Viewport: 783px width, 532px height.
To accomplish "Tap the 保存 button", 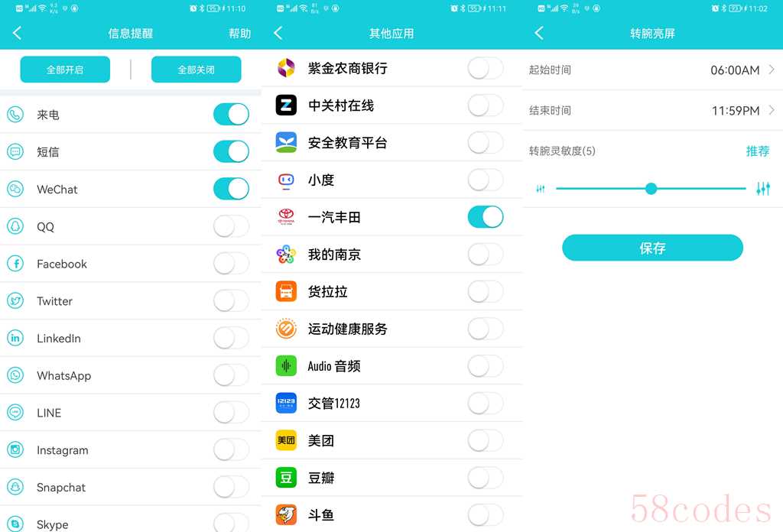I will [x=653, y=248].
